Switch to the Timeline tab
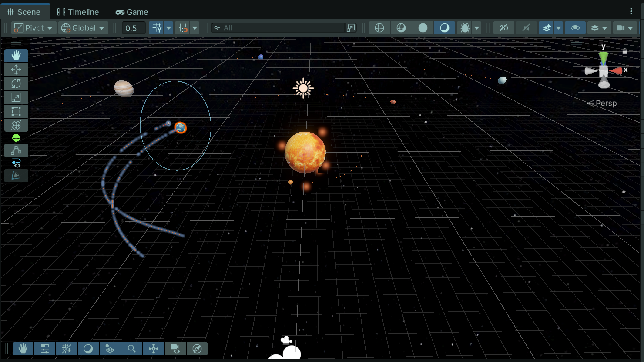The width and height of the screenshot is (644, 362). click(78, 12)
